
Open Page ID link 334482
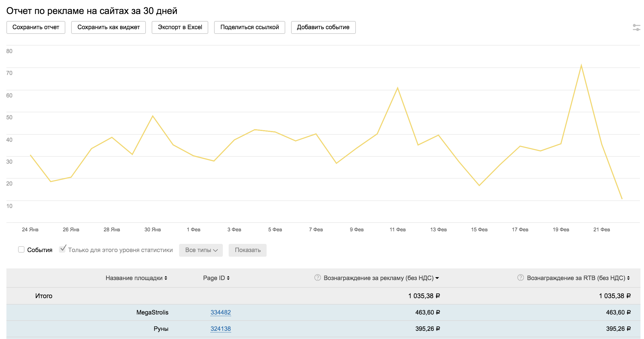(x=220, y=312)
